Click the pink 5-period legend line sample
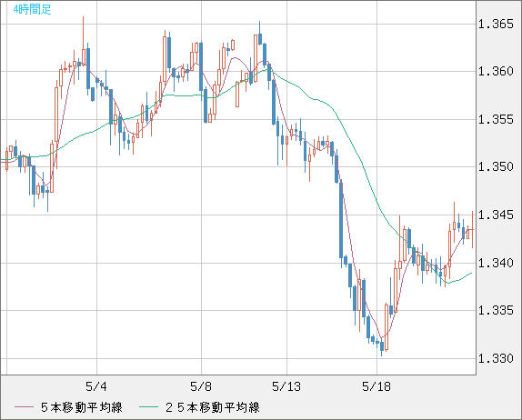This screenshot has height=420, width=522. (24, 407)
